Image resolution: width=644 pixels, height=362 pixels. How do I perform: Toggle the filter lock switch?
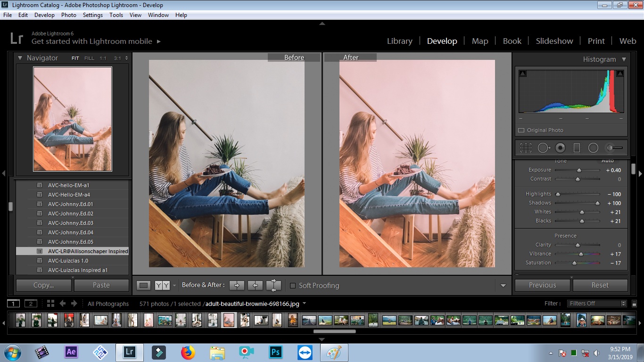pyautogui.click(x=634, y=304)
